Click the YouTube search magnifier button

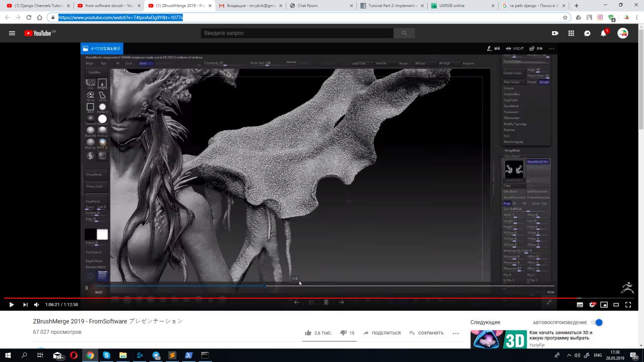[404, 33]
